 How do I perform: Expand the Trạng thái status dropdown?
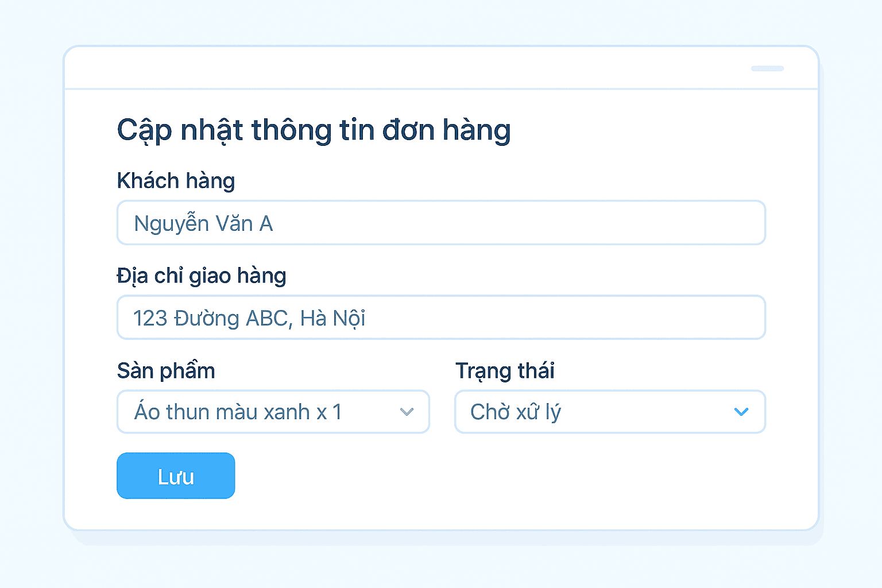tap(610, 412)
